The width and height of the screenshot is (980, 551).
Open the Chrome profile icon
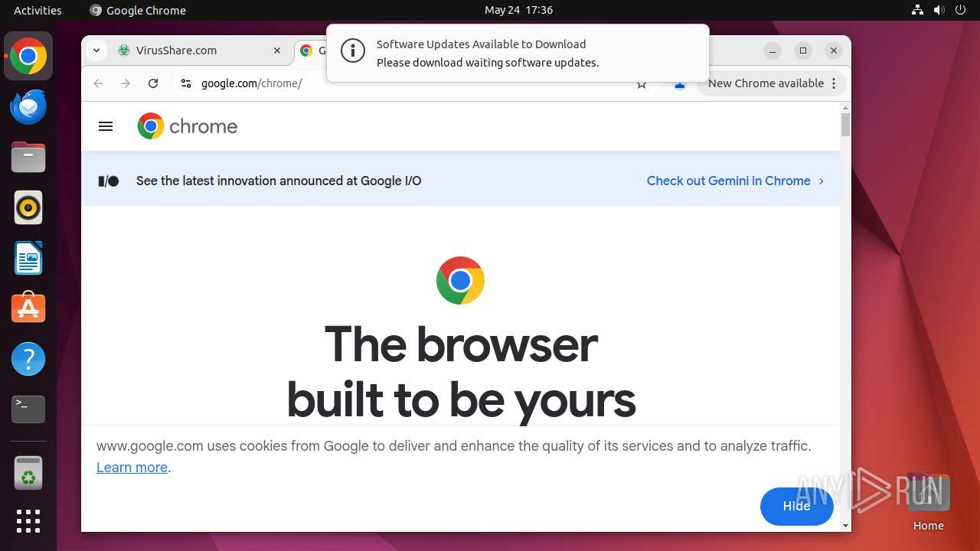679,84
